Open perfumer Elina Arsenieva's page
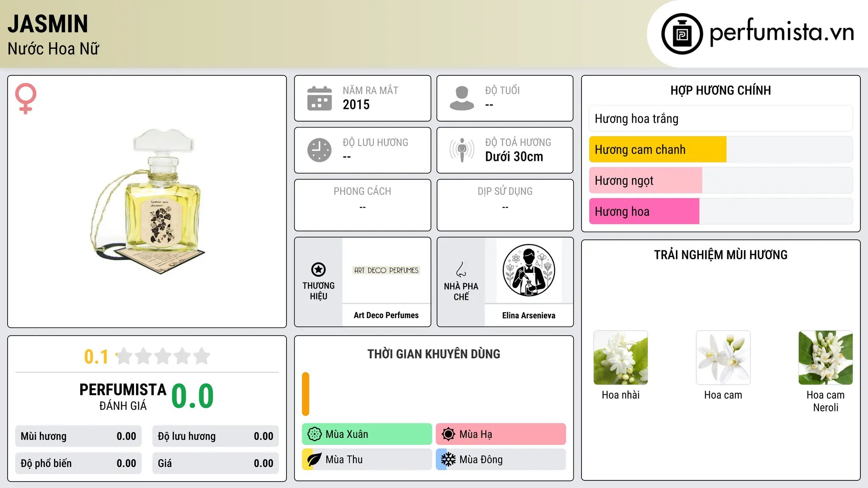Viewport: 868px width, 488px height. click(529, 315)
